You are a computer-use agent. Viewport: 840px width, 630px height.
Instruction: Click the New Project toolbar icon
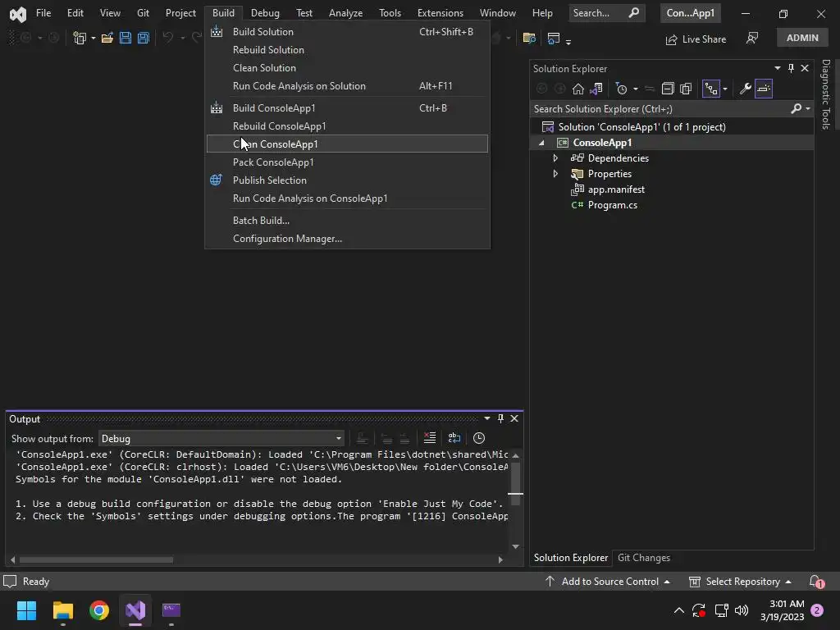[80, 38]
